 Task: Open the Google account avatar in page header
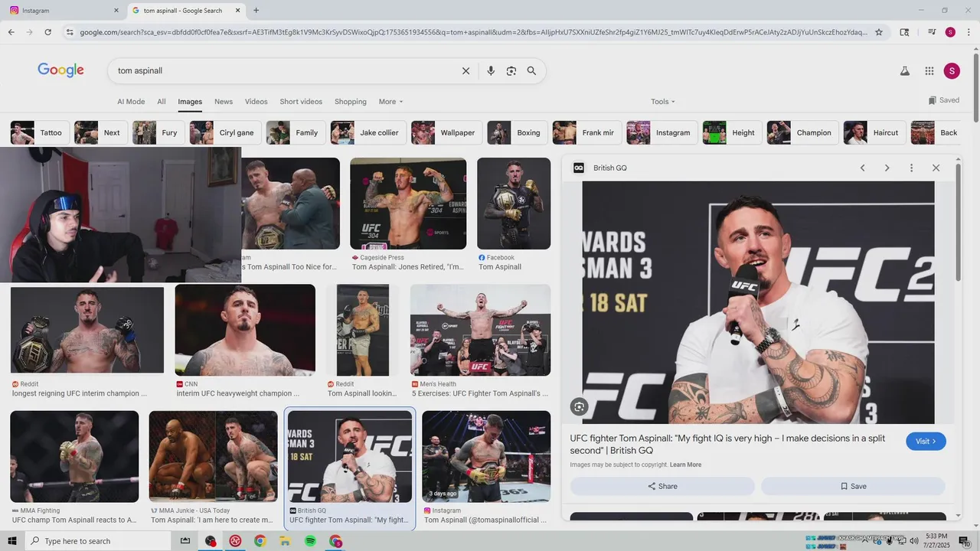tap(952, 70)
